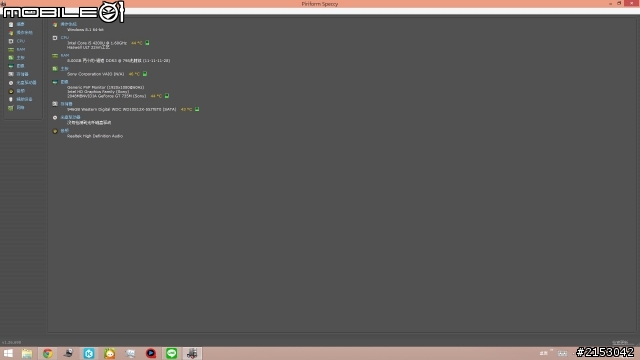
Task: Click the GeForce GT 735M temperature icon
Action: point(167,96)
